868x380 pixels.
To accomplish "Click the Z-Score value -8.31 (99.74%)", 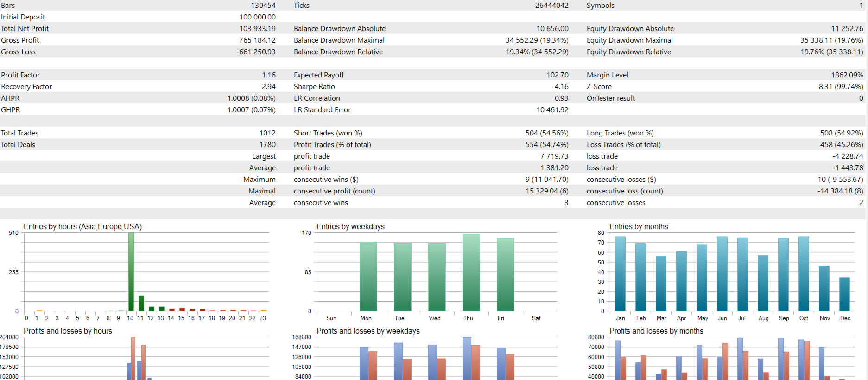I will pyautogui.click(x=839, y=86).
